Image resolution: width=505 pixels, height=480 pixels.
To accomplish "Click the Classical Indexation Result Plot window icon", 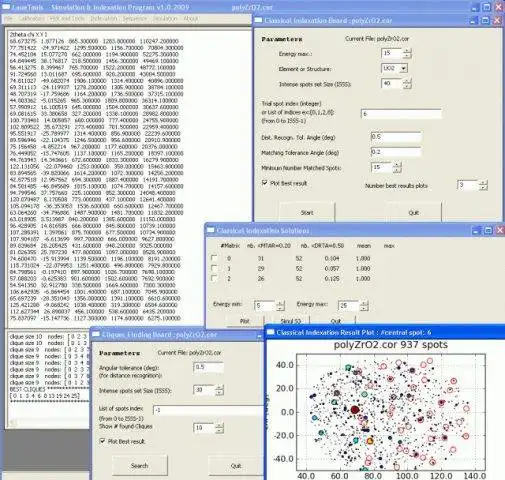I will click(271, 332).
